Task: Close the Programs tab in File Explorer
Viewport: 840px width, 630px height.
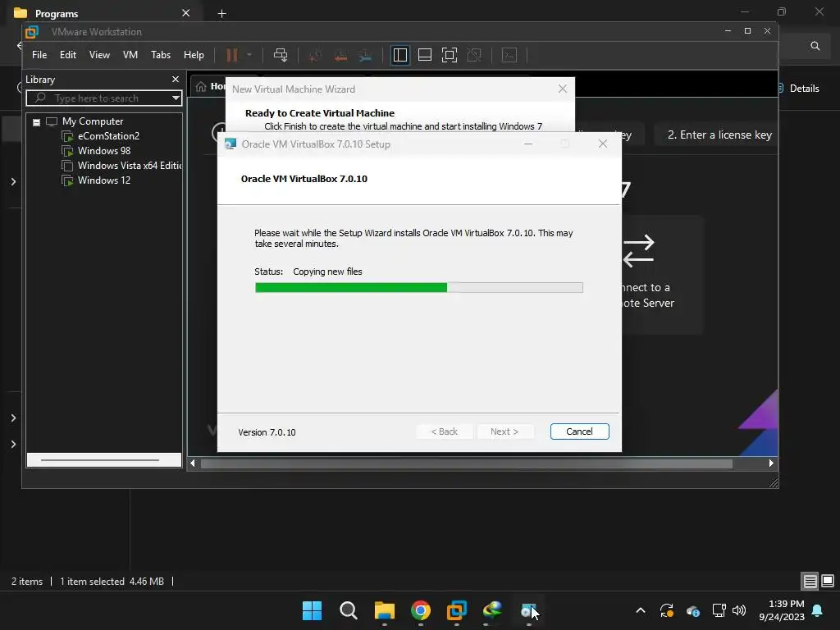Action: (186, 13)
